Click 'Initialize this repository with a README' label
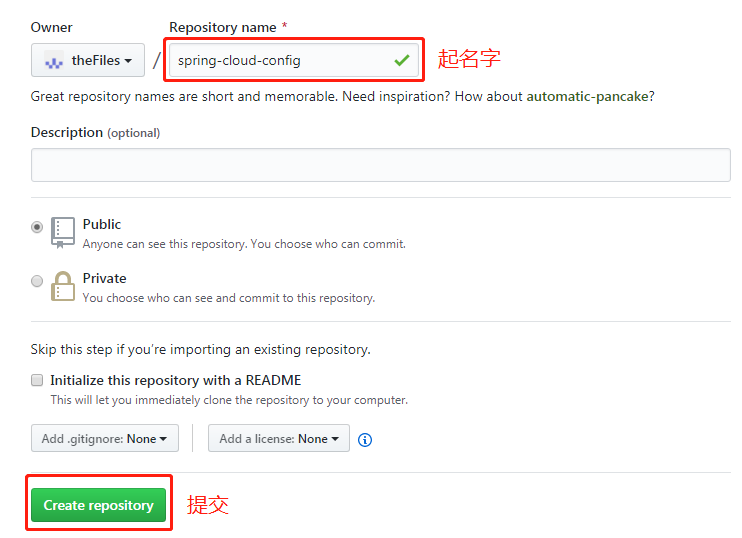Viewport: 742px width, 538px height. point(176,380)
